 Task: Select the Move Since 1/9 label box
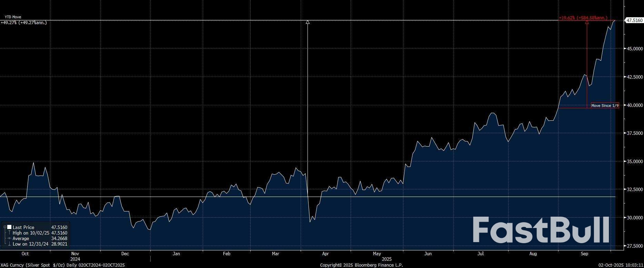coord(605,106)
